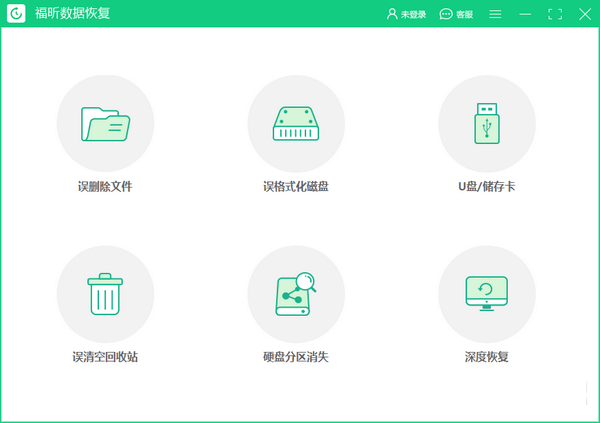Click the 误清空回收站 label
Image resolution: width=600 pixels, height=423 pixels.
click(x=105, y=357)
